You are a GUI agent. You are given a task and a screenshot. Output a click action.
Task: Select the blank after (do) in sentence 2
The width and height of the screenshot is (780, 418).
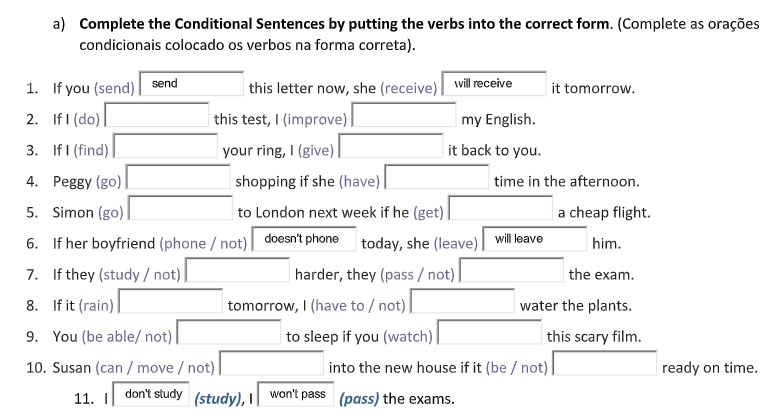coord(157,115)
